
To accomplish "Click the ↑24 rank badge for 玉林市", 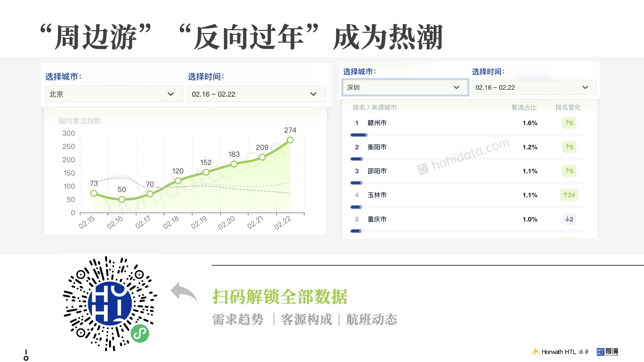I will click(569, 195).
